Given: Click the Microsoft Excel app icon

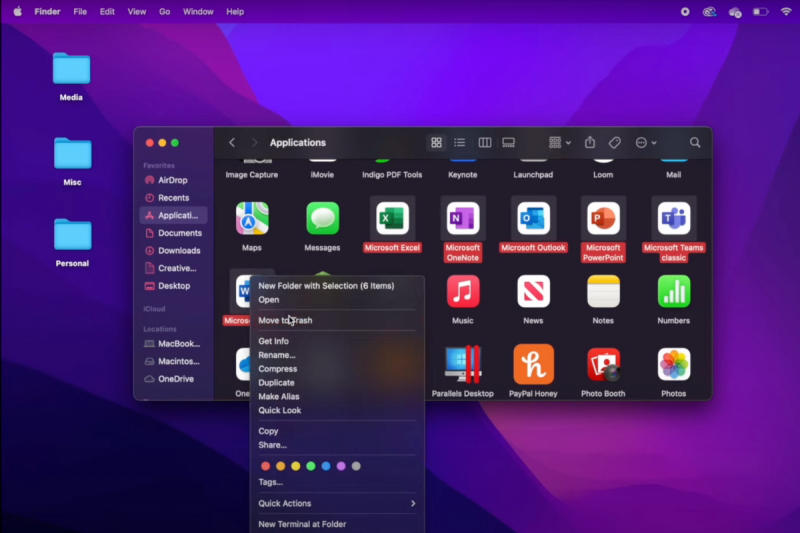Looking at the screenshot, I should pos(392,217).
